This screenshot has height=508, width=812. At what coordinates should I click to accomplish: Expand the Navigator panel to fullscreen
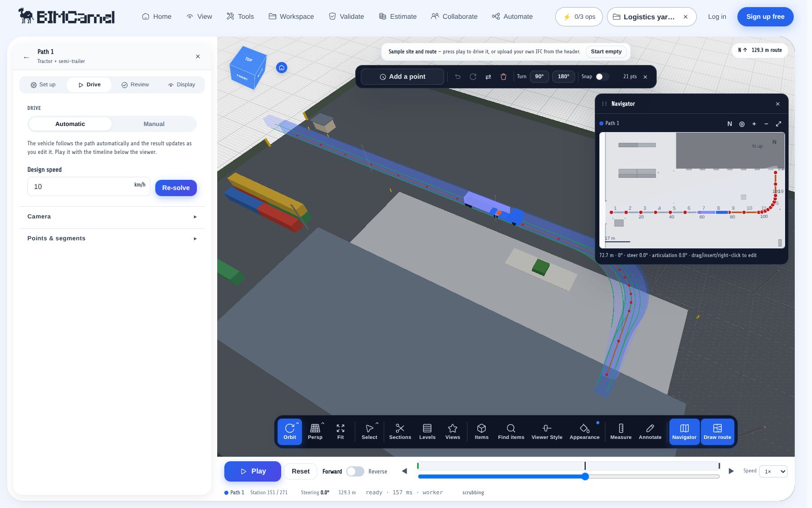[779, 124]
